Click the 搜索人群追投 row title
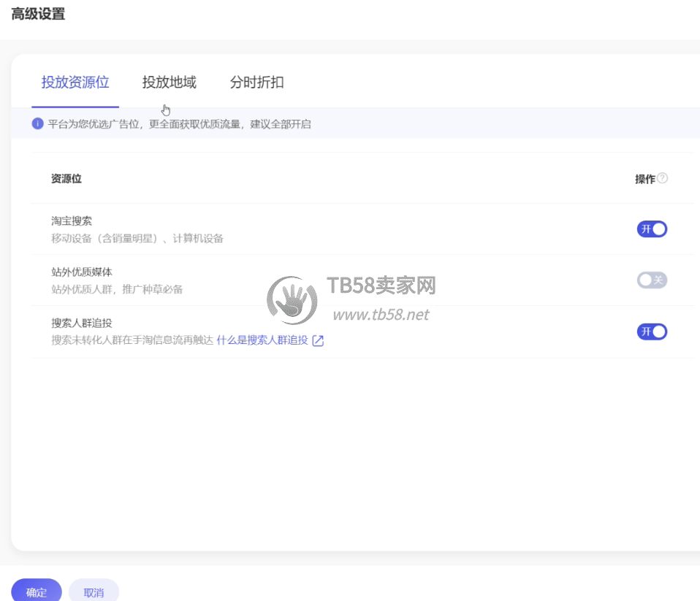The height and width of the screenshot is (601, 700). (x=82, y=324)
